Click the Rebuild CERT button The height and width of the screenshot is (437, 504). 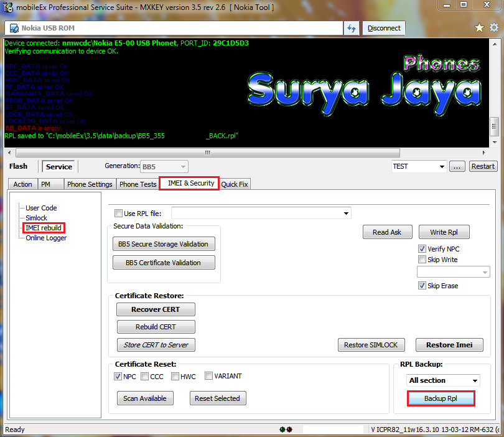pyautogui.click(x=156, y=327)
